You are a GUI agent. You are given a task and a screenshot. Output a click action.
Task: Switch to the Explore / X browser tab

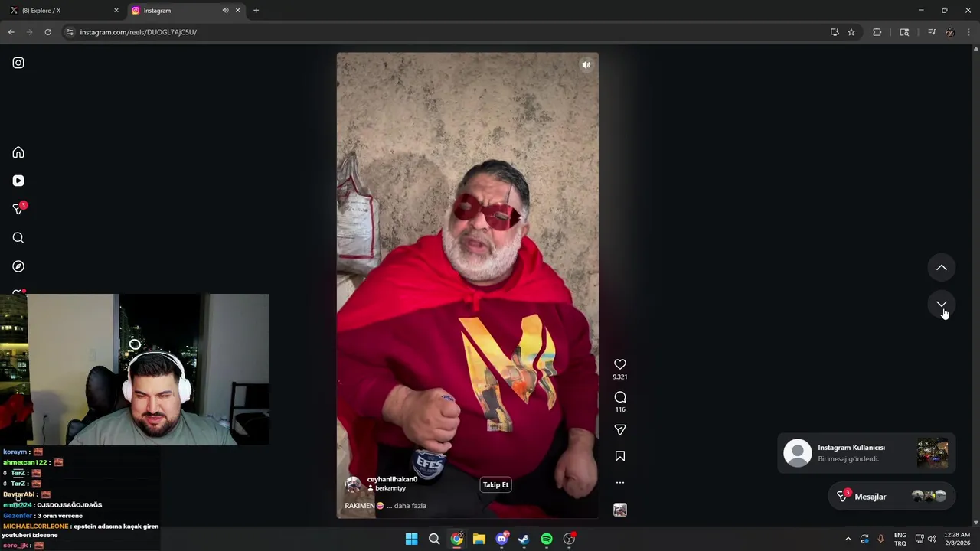[x=63, y=11]
